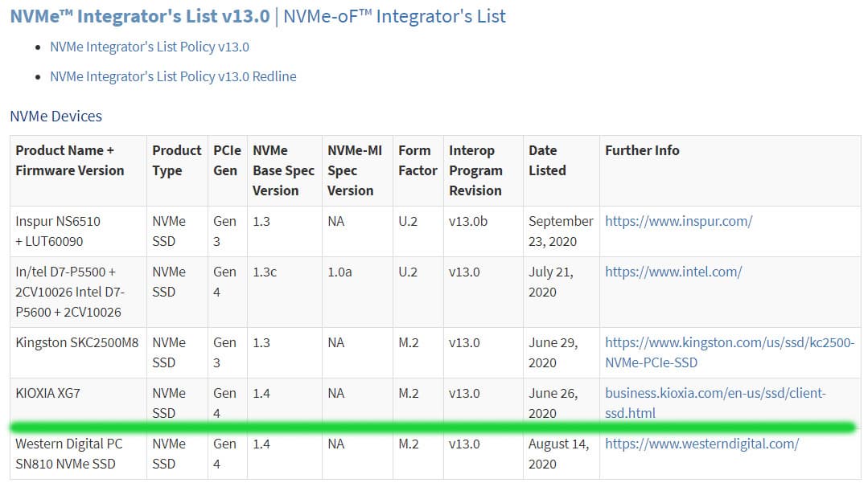Click the Interop Program Revision header

tap(475, 170)
